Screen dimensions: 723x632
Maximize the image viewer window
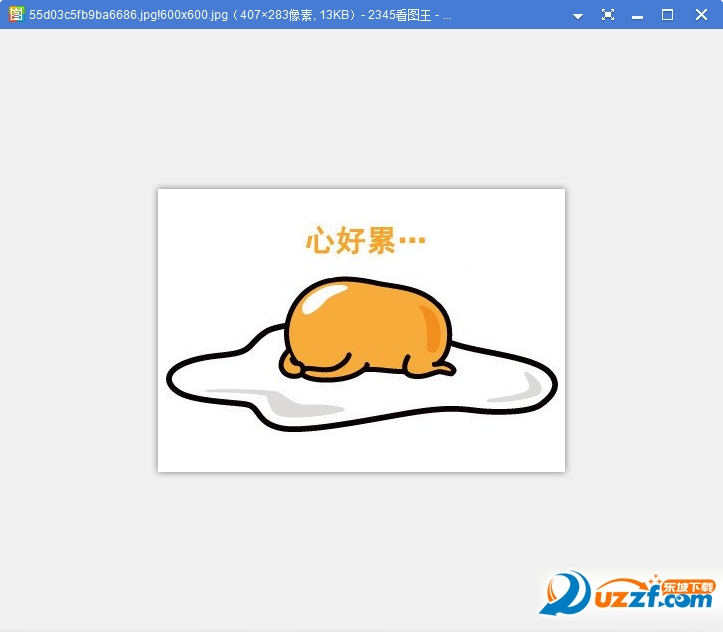(667, 15)
